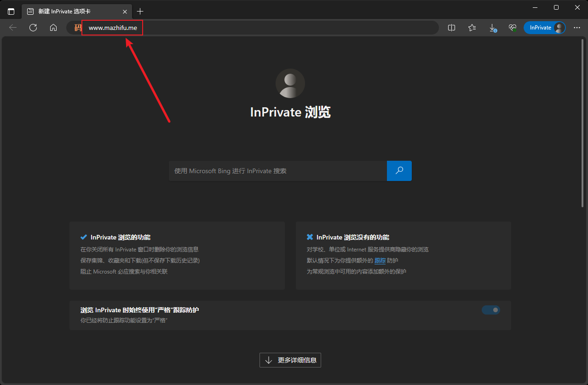
Task: Close the 新建 InPrivate 选项卡 tab
Action: (125, 12)
